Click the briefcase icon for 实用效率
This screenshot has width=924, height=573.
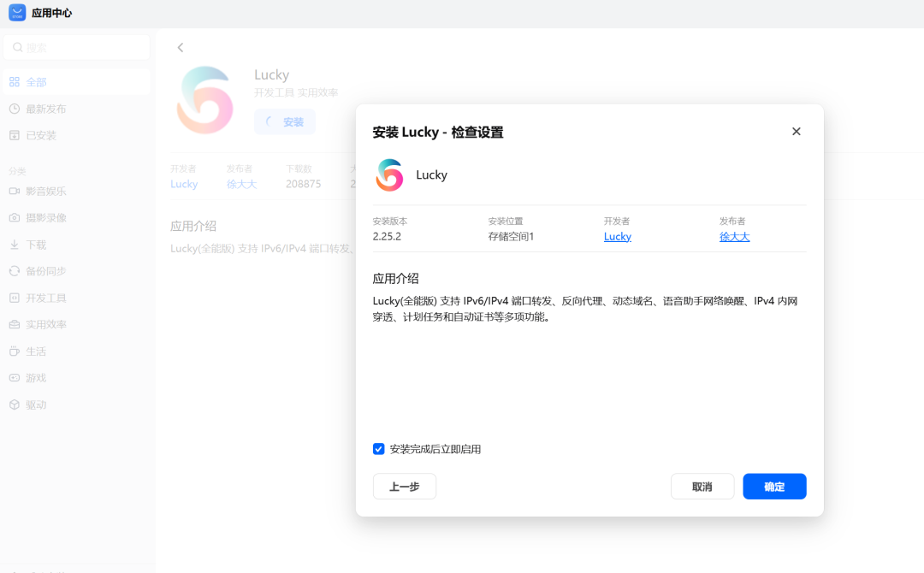[15, 324]
